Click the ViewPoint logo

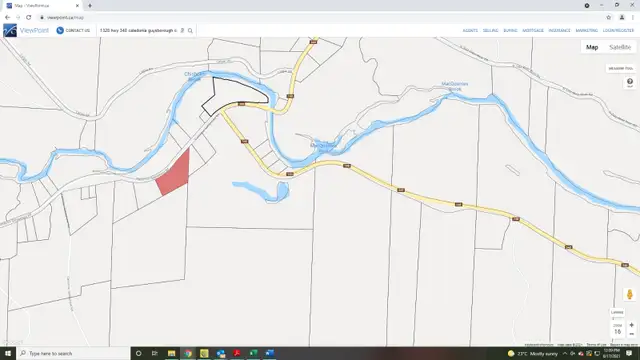(26, 30)
